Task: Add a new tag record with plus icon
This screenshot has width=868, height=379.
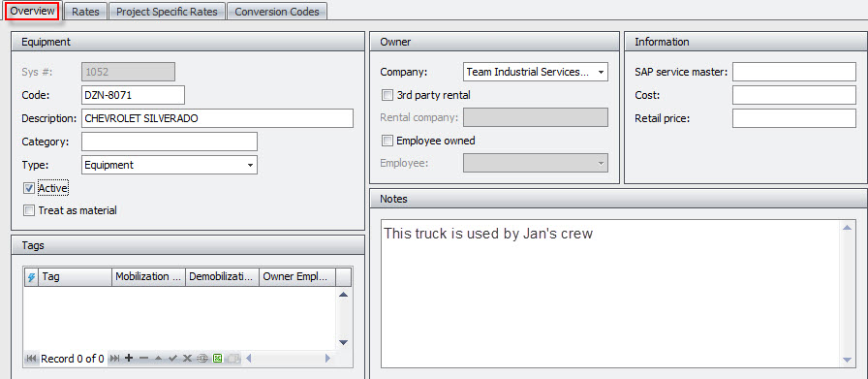Action: coord(129,359)
